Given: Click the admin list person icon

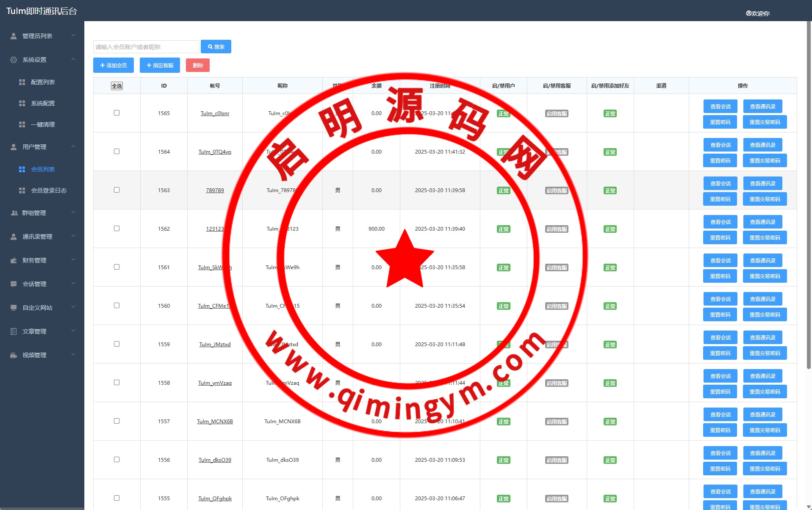Looking at the screenshot, I should [14, 36].
